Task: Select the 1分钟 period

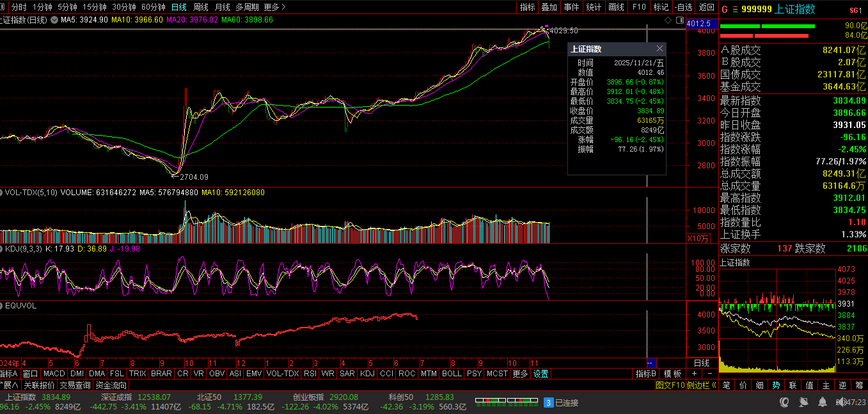Action: click(42, 7)
